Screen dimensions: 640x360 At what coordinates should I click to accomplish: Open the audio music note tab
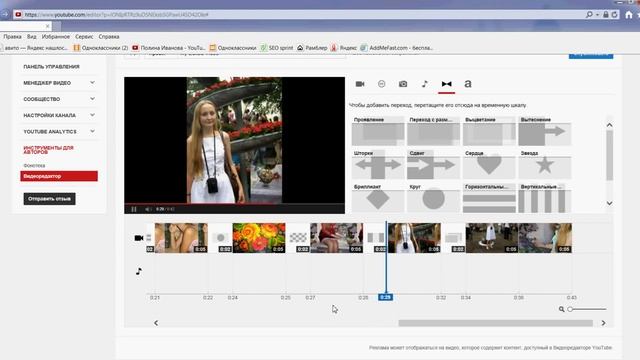(425, 84)
